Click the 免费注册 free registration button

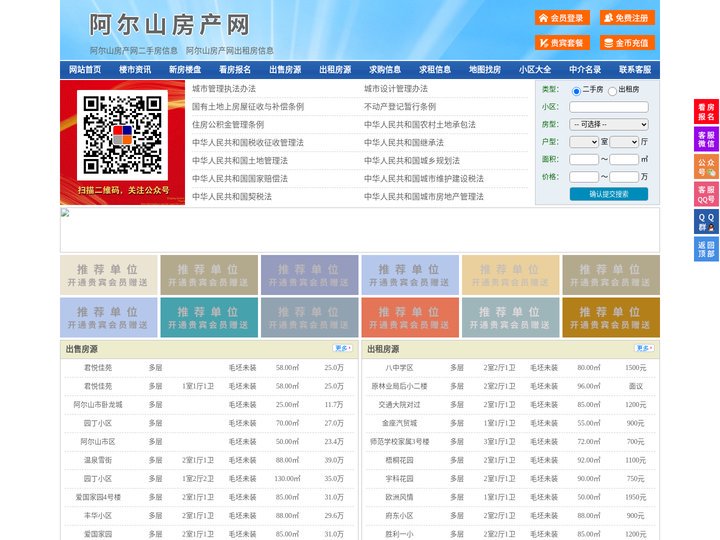coord(627,18)
